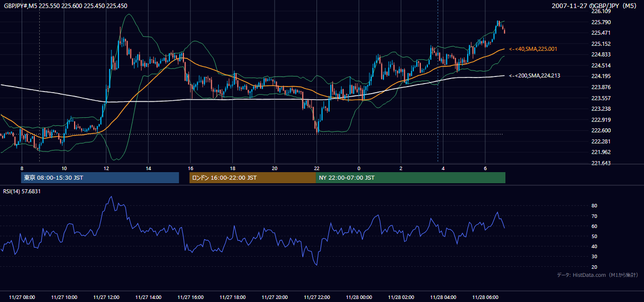Click the orange '<-<40,SMA,225.001' label

click(x=533, y=49)
